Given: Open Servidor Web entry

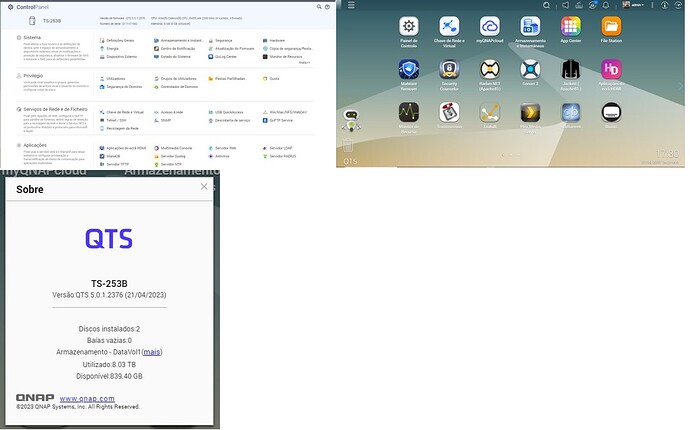Looking at the screenshot, I should click(222, 148).
